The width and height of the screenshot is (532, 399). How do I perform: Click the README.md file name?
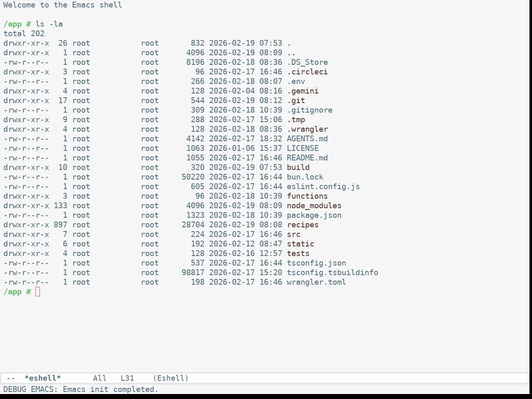pyautogui.click(x=308, y=158)
